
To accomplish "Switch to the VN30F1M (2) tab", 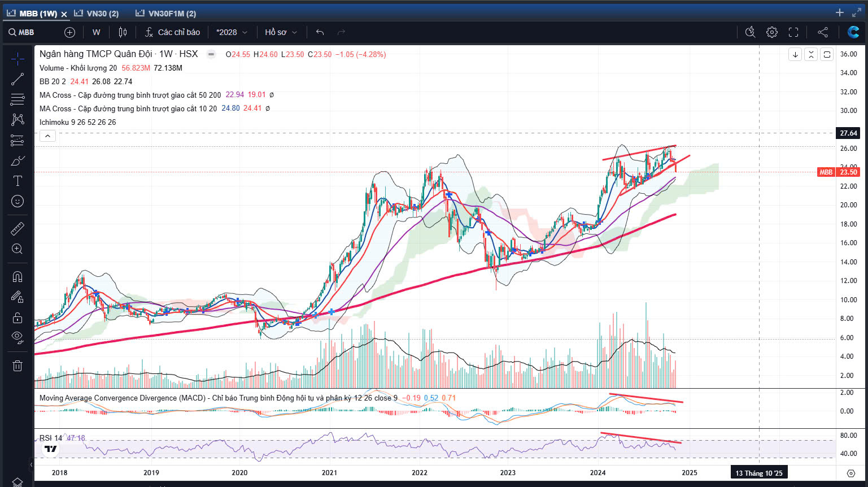I will click(x=166, y=14).
